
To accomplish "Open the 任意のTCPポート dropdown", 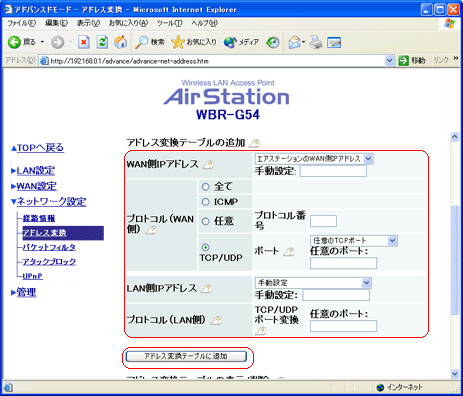I will (354, 241).
